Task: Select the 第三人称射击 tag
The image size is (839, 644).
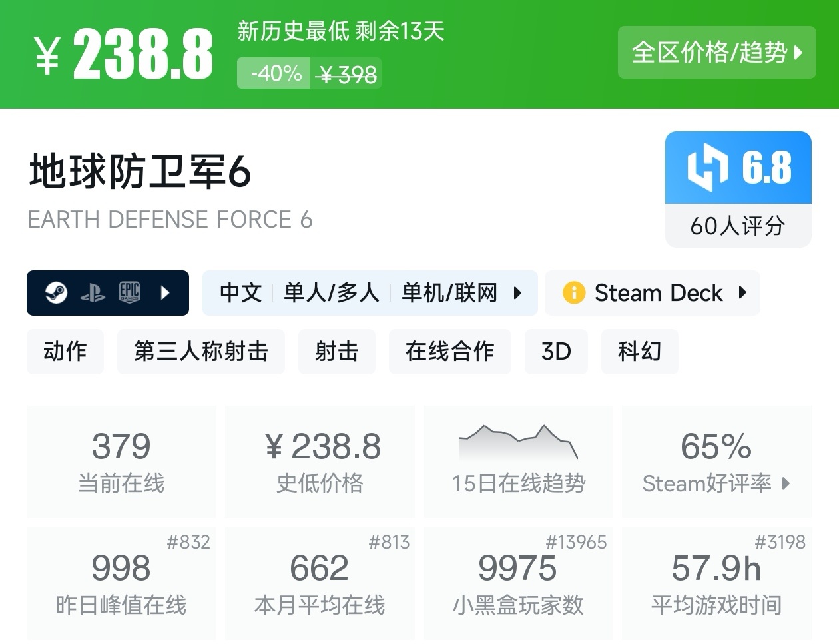Action: [x=200, y=351]
